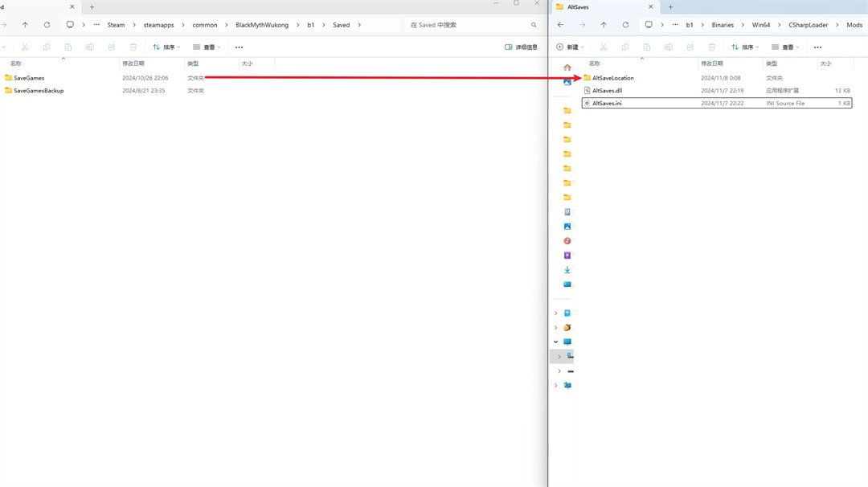Open Downloads from the right window sidebar
The image size is (868, 487).
pyautogui.click(x=567, y=270)
